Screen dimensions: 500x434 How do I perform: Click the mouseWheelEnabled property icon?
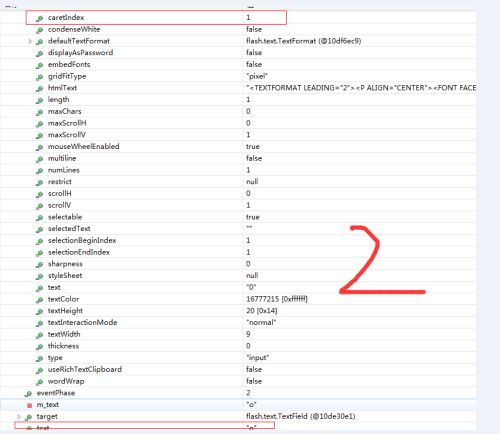40,147
